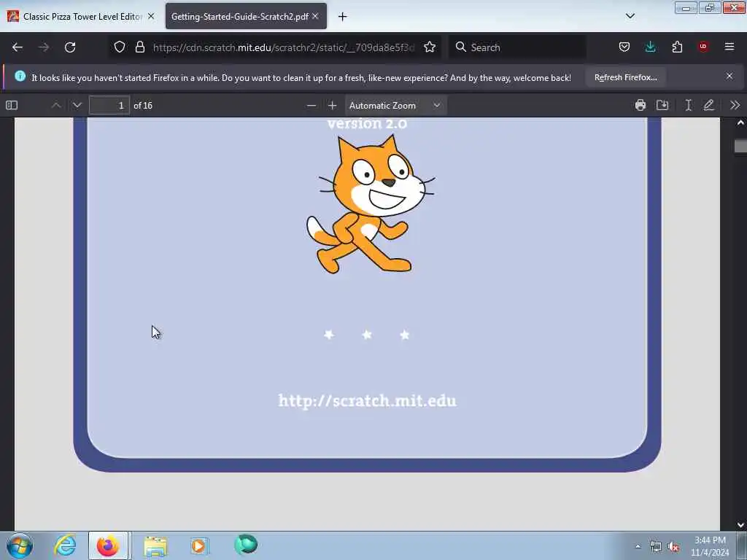Bookmark this page with star
This screenshot has height=560, width=747.
click(430, 47)
